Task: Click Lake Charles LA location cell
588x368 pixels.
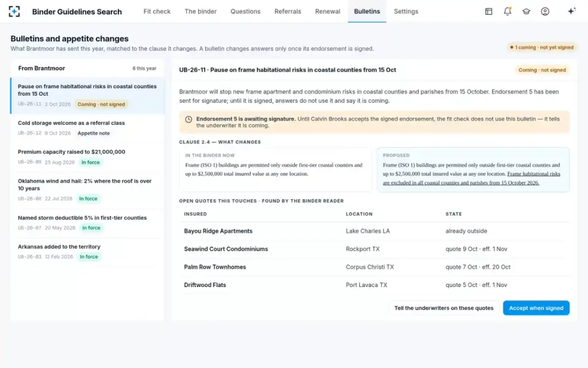Action: coord(368,231)
